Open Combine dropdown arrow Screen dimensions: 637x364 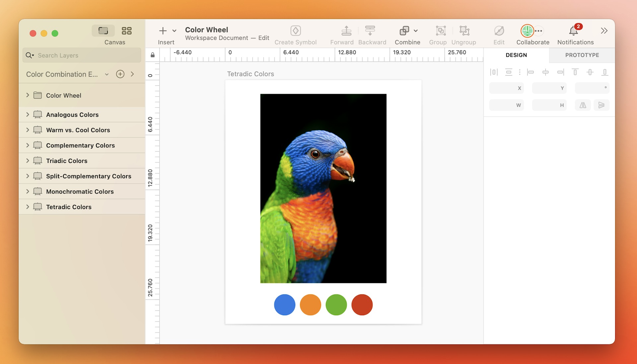point(416,31)
